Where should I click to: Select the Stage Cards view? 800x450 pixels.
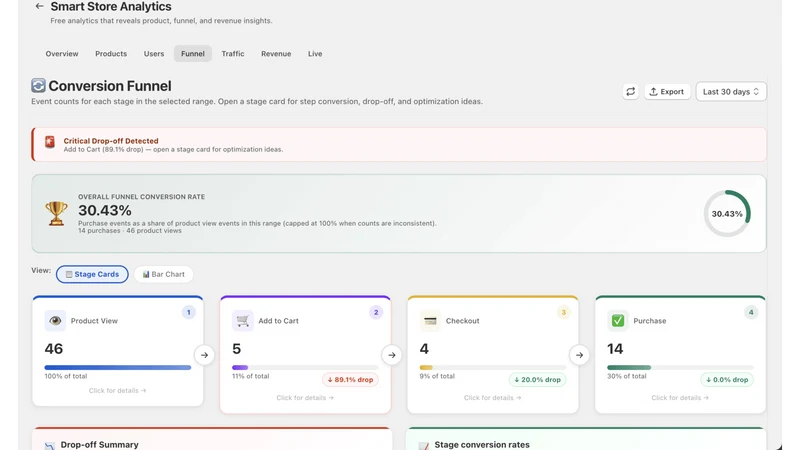point(92,274)
